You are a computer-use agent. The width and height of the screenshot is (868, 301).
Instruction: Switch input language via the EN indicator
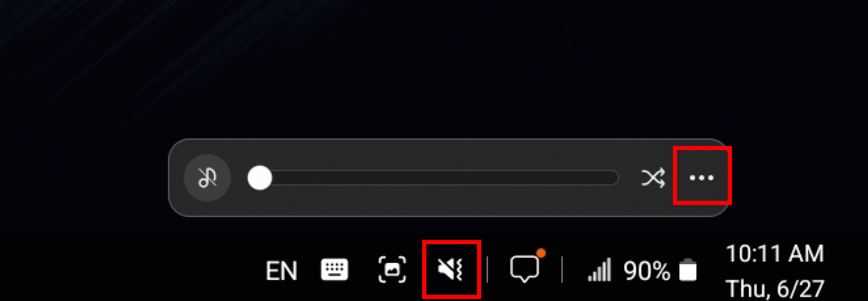point(281,271)
